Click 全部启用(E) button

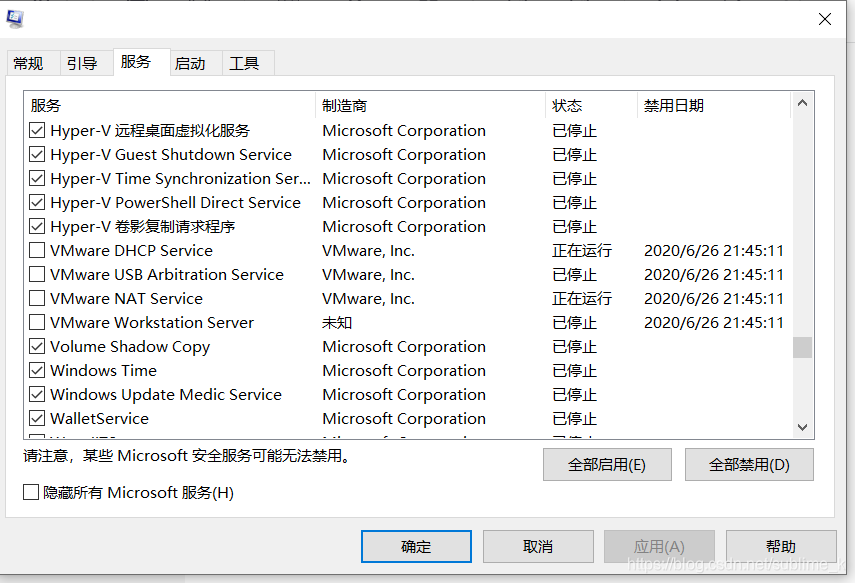coord(607,465)
